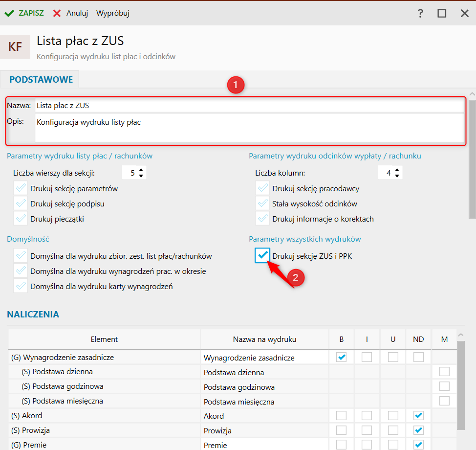Uncheck ND for Prowizja row
The image size is (476, 450).
pyautogui.click(x=418, y=430)
